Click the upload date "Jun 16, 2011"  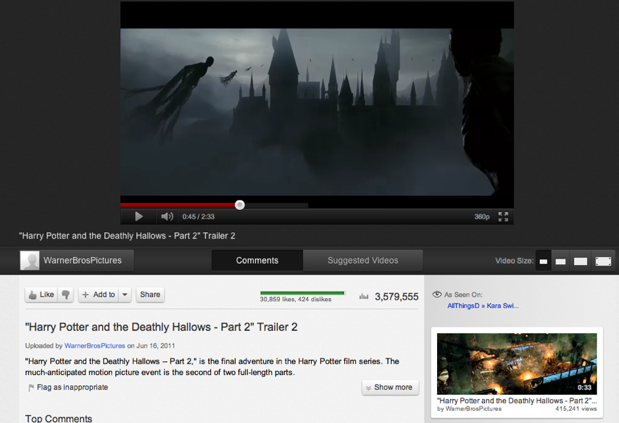(x=156, y=346)
